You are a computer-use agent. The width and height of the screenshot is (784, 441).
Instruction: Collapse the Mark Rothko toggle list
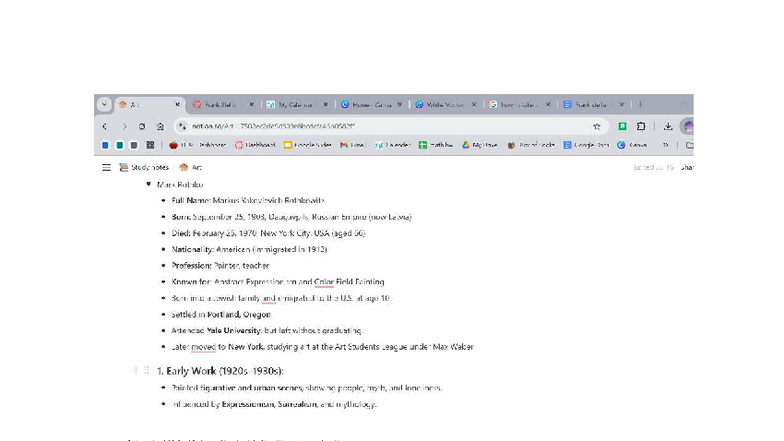pyautogui.click(x=149, y=185)
